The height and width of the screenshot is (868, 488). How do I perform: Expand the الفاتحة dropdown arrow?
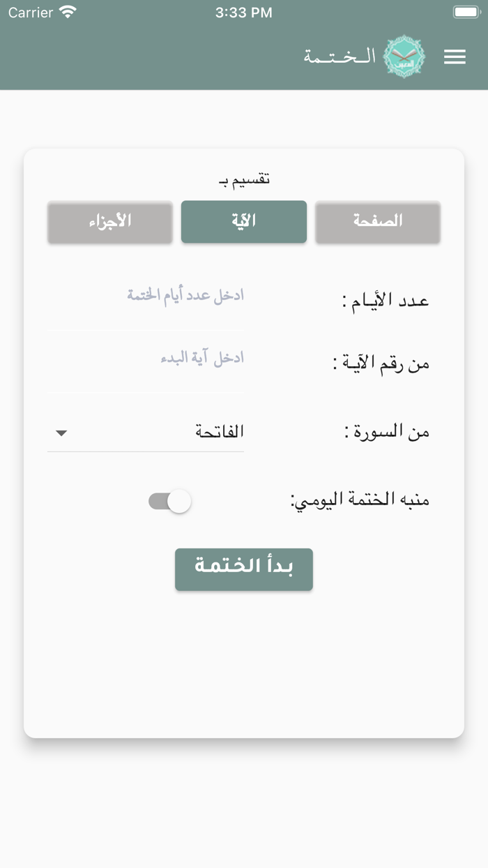point(61,433)
